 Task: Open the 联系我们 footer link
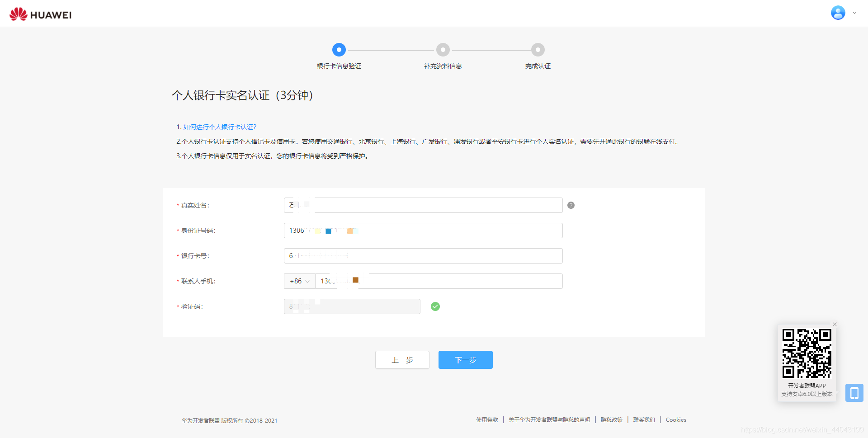[644, 420]
